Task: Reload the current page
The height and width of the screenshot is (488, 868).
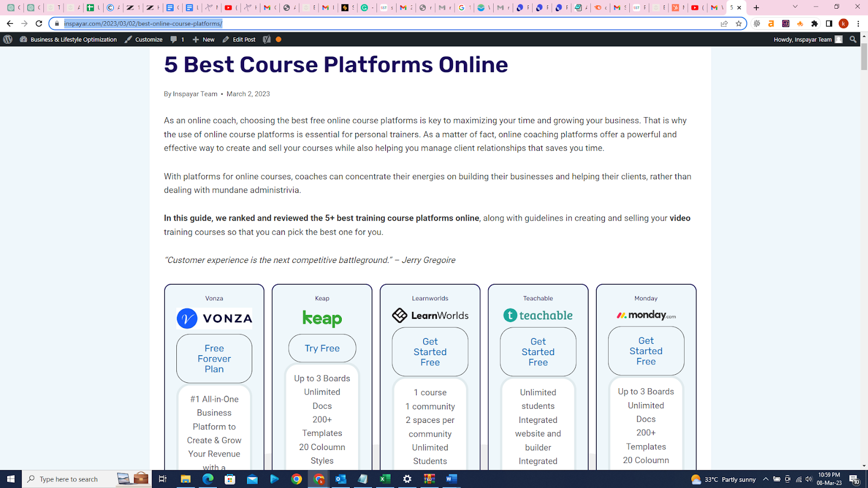Action: [x=39, y=23]
